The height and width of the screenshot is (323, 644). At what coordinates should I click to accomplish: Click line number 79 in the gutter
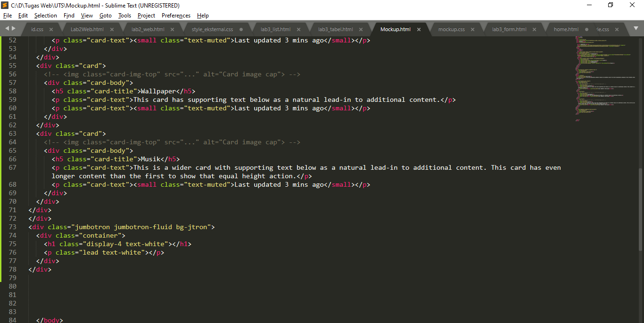(x=12, y=278)
